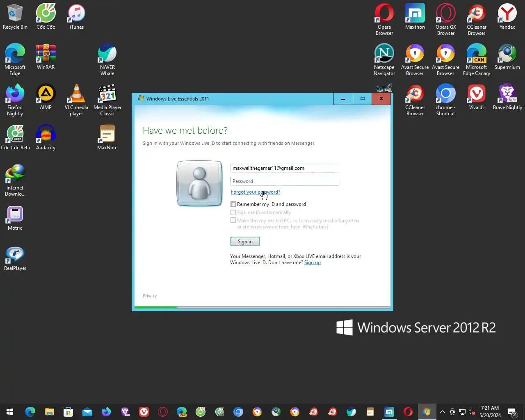525x420 pixels.
Task: Open the notification center icon
Action: tap(512, 412)
